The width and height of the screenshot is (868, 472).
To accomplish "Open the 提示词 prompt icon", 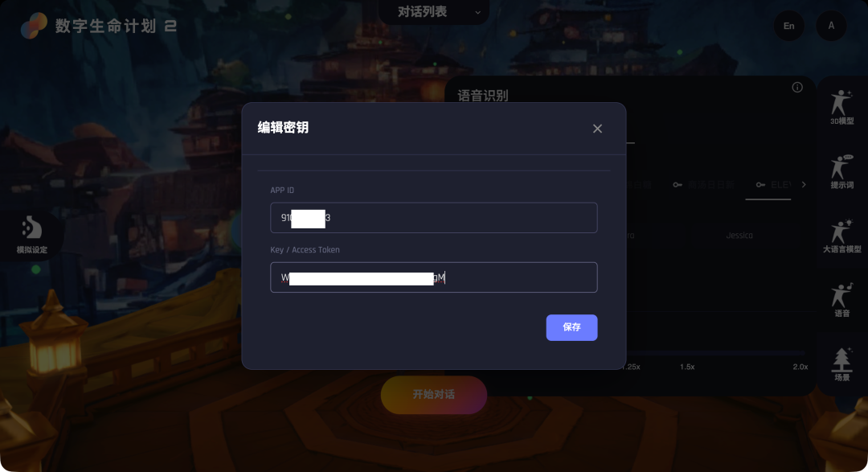I will (841, 171).
